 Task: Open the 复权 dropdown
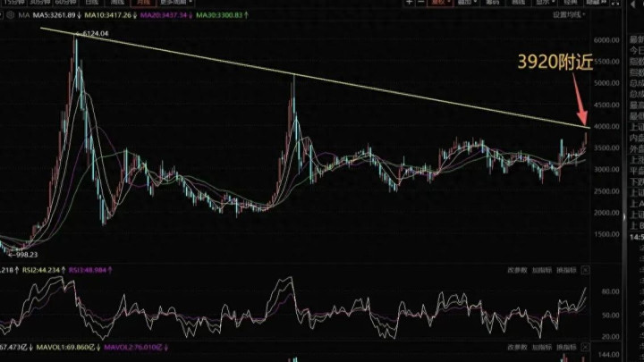point(441,2)
